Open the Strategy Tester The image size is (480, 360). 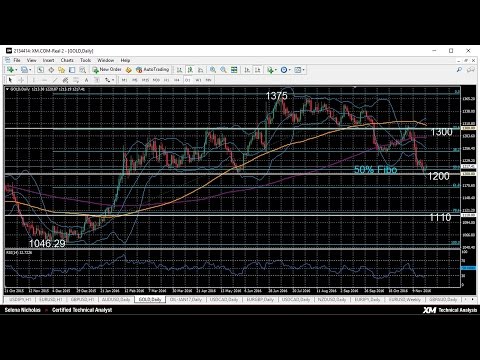(82, 70)
